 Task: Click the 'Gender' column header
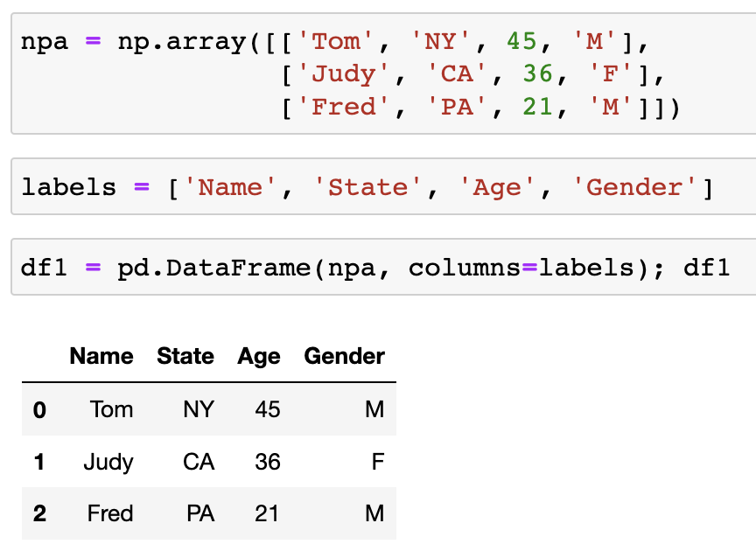(x=344, y=356)
